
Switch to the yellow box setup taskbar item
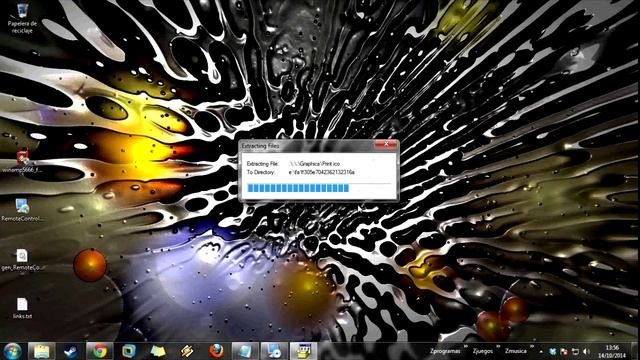click(x=303, y=351)
